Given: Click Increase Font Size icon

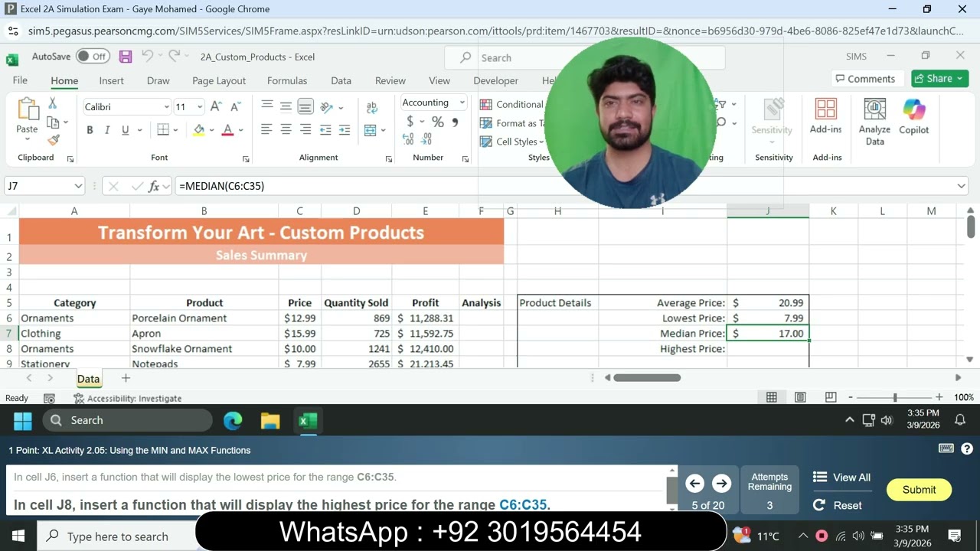Looking at the screenshot, I should pyautogui.click(x=216, y=107).
